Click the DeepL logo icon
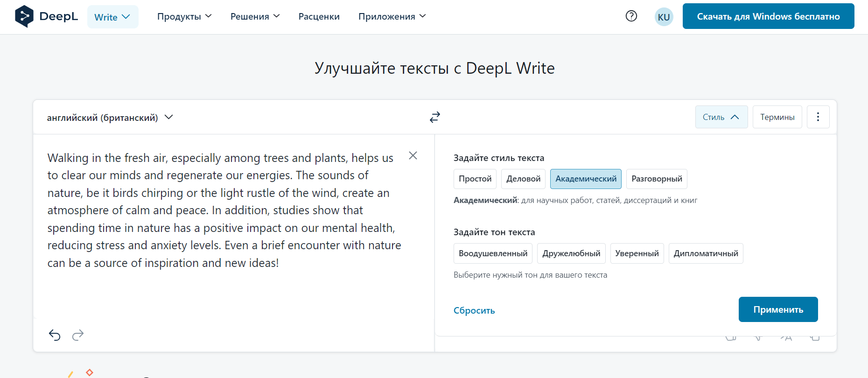Viewport: 868px width, 378px height. 24,16
